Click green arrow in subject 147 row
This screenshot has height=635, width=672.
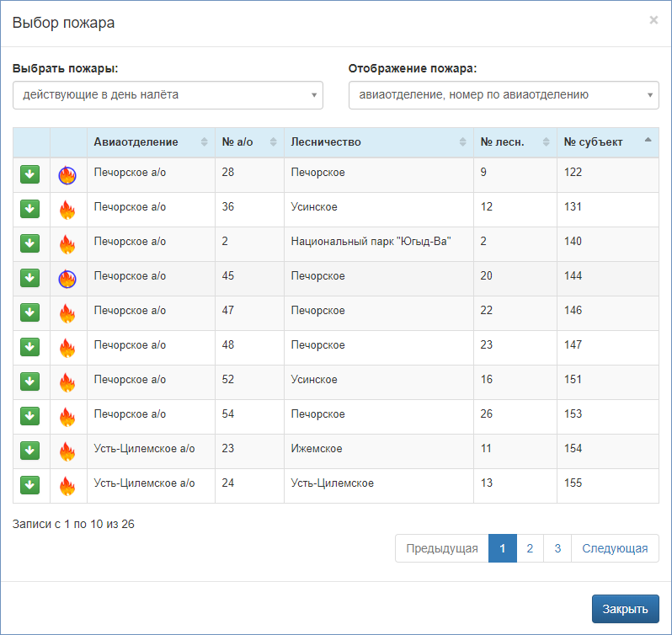click(29, 347)
